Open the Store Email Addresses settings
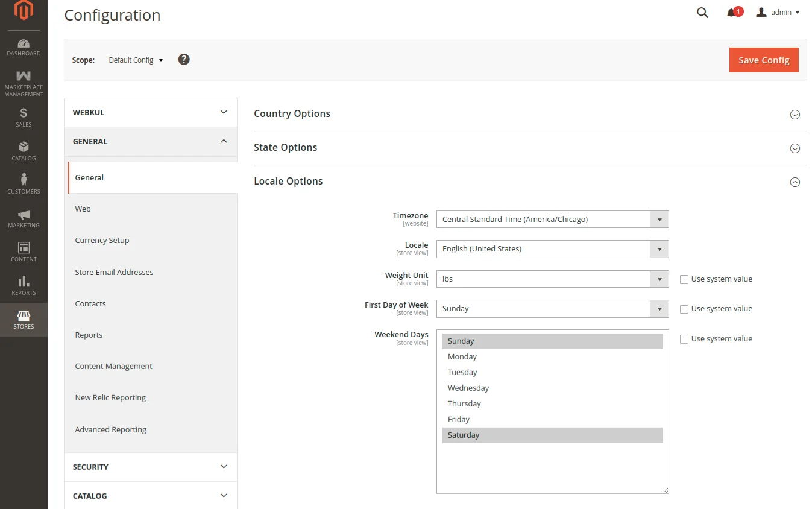The image size is (812, 509). click(114, 272)
